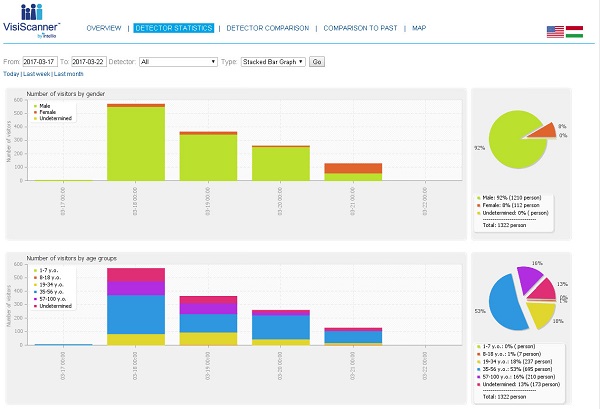Open the OVERVIEW tab
The height and width of the screenshot is (409, 600).
(x=104, y=28)
